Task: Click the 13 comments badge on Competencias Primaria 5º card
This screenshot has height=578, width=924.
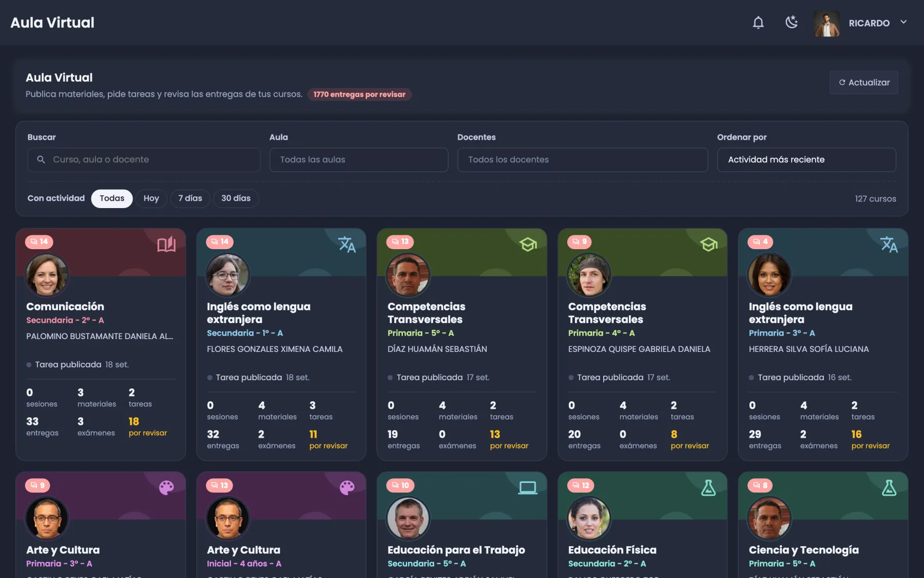Action: pyautogui.click(x=400, y=241)
